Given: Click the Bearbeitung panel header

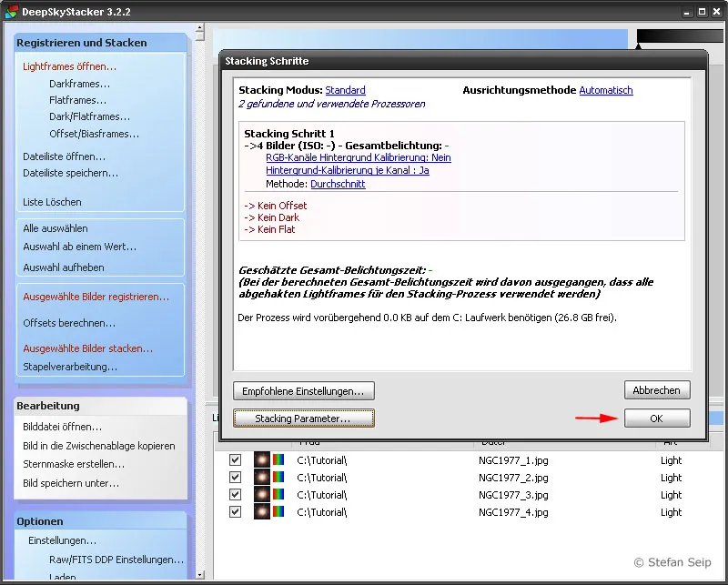Looking at the screenshot, I should pos(101,406).
